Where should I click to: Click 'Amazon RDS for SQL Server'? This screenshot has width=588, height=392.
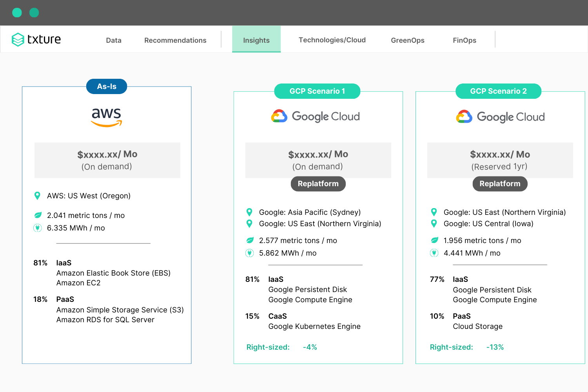105,319
